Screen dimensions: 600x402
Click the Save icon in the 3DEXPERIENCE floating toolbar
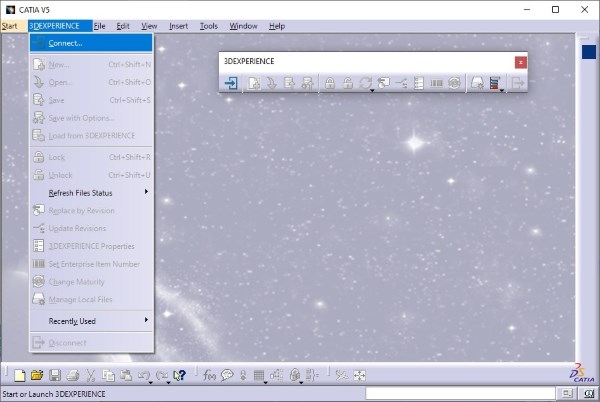click(289, 83)
